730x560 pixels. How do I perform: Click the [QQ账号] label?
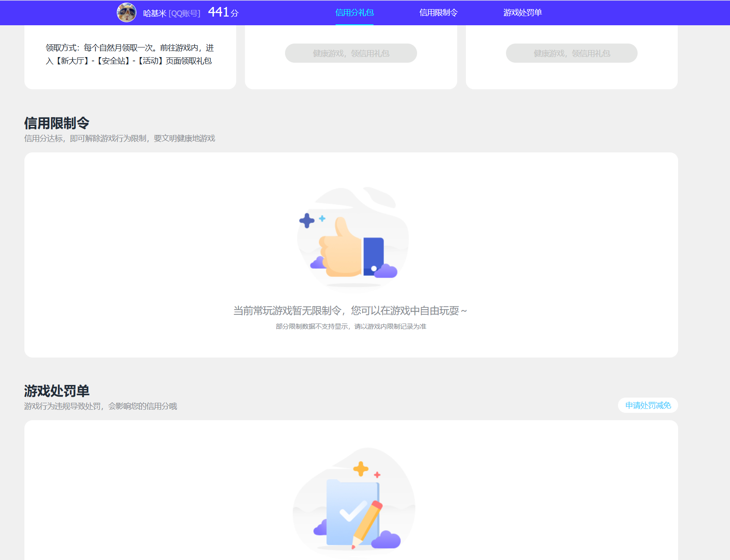pyautogui.click(x=184, y=13)
